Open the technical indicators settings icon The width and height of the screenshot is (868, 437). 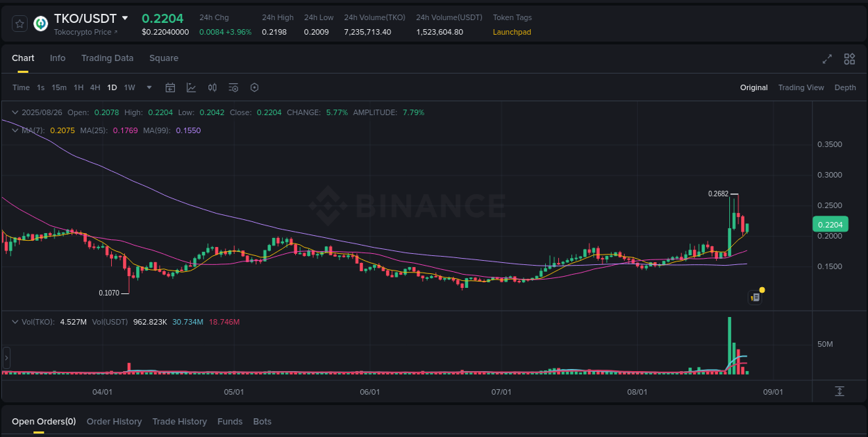click(x=233, y=87)
